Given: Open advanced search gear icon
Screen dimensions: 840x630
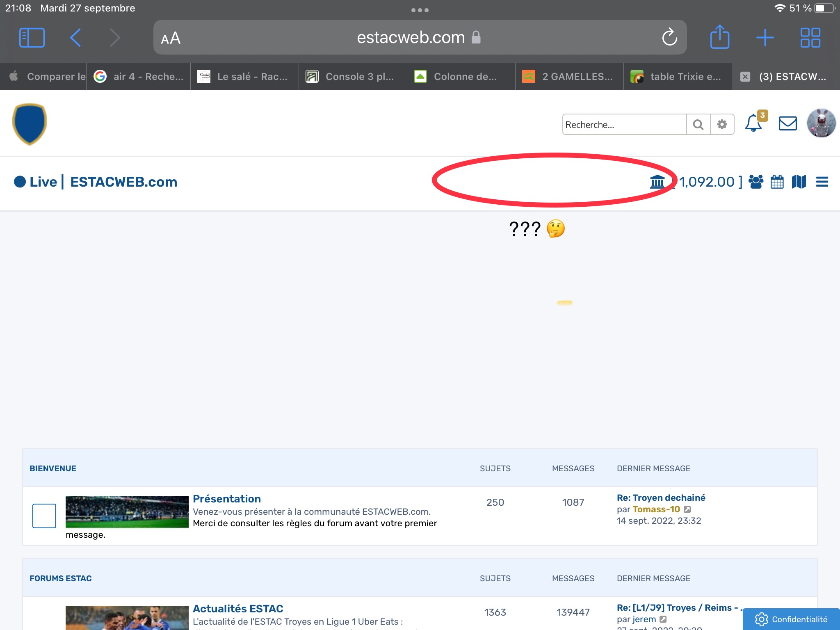Looking at the screenshot, I should [x=722, y=125].
